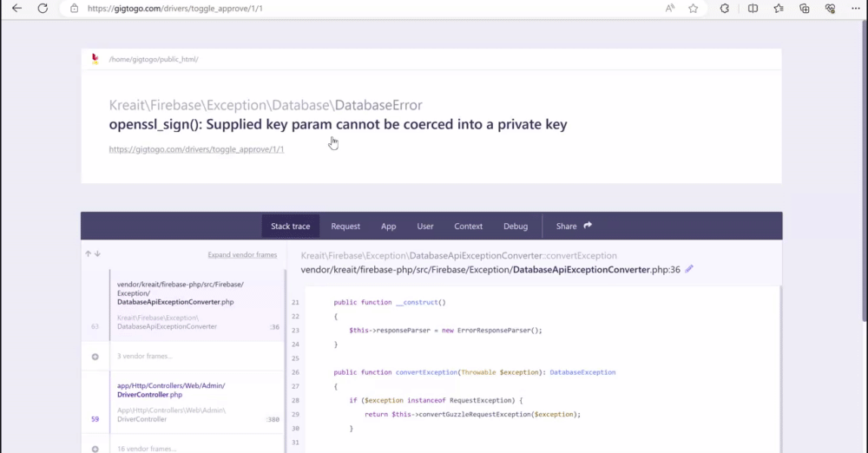Go back with the browser back arrow
The height and width of the screenshot is (453, 868).
(17, 9)
